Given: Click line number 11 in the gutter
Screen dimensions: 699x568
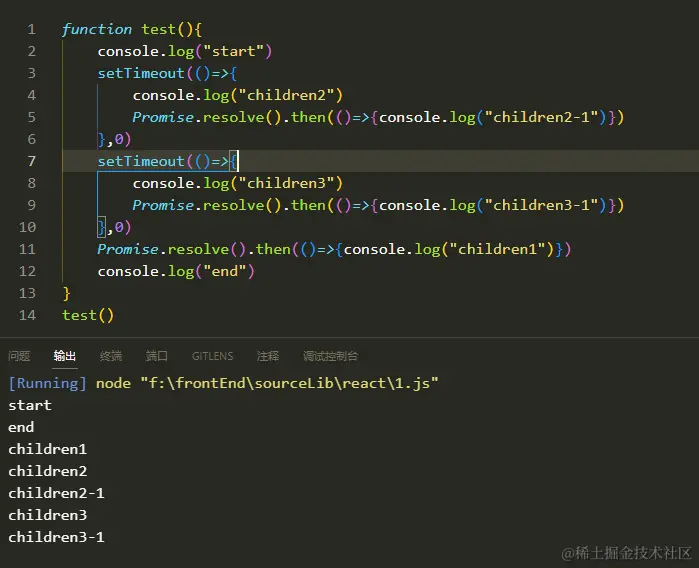Looking at the screenshot, I should tap(27, 249).
